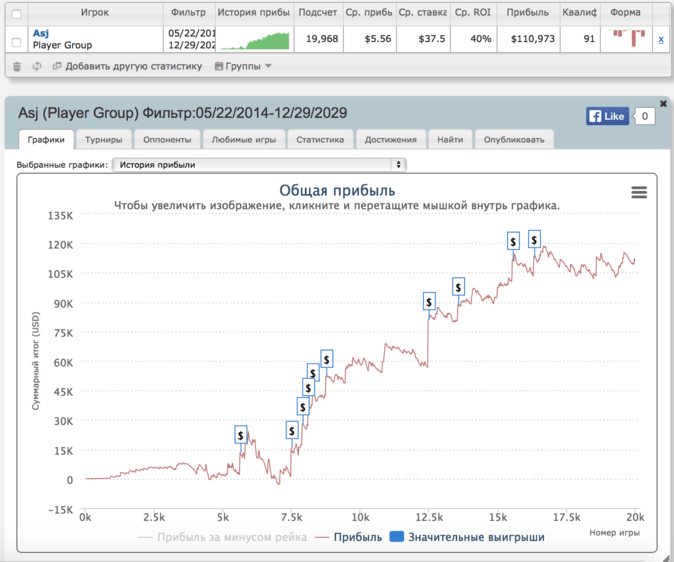Click the Facebook Like button
Screen dimensions: 674x562
(x=607, y=116)
